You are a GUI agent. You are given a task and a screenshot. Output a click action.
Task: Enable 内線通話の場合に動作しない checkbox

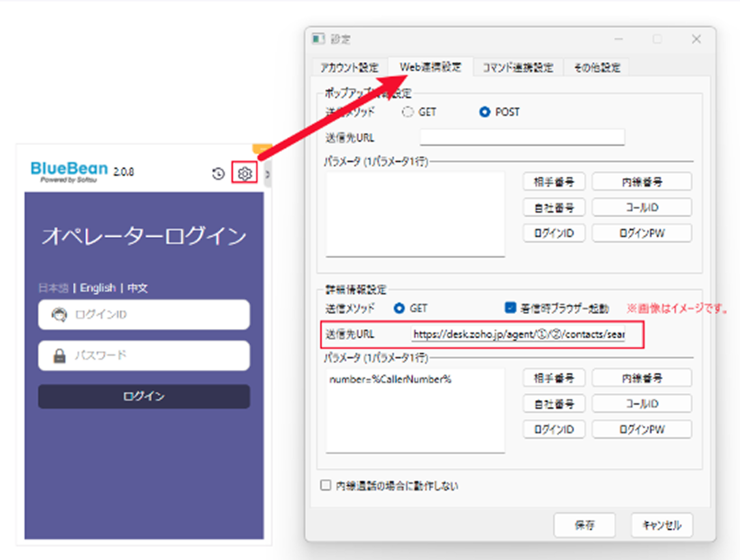(x=326, y=486)
